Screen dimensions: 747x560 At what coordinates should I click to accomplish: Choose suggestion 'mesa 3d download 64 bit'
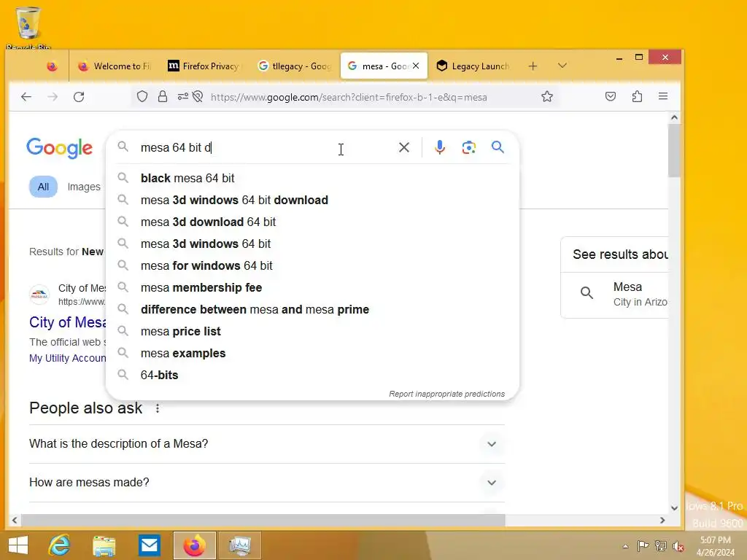[312, 222]
